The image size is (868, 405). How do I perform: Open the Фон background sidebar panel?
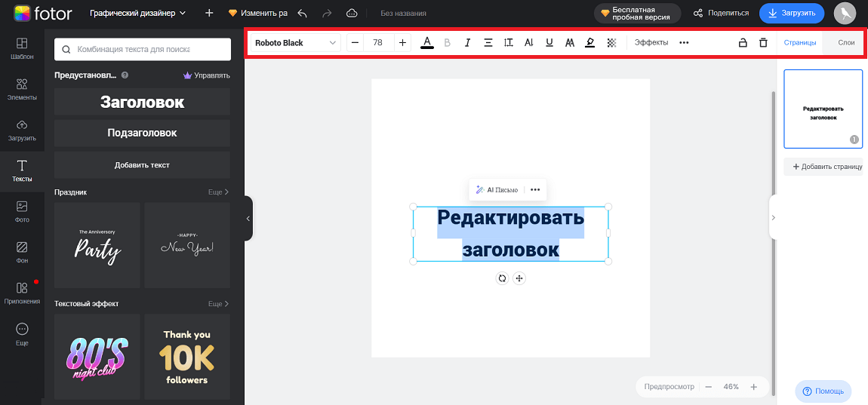click(22, 252)
